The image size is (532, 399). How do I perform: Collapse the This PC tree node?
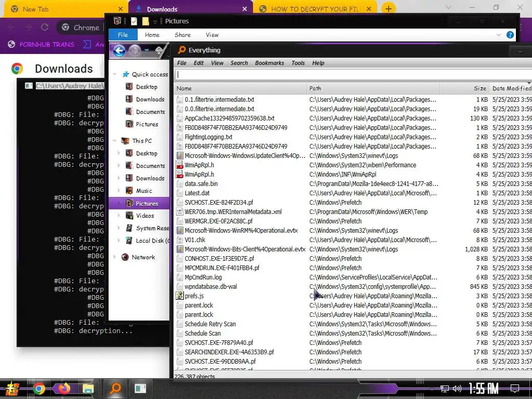coord(115,140)
